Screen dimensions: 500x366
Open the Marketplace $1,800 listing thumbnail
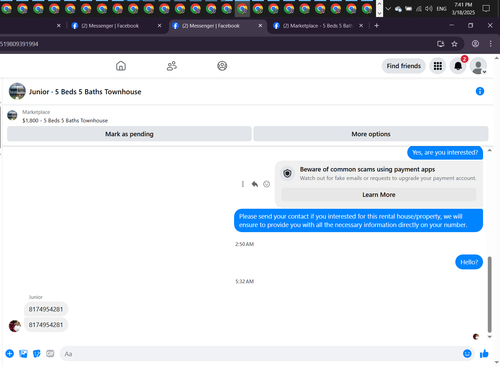(x=12, y=115)
